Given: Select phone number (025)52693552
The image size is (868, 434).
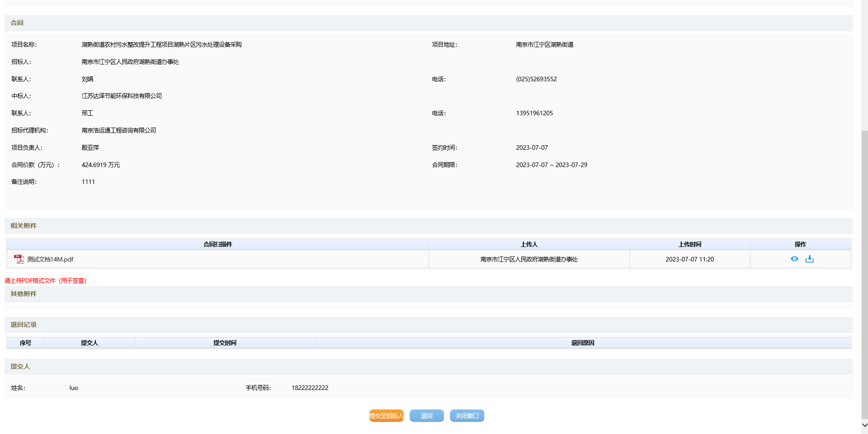Looking at the screenshot, I should [x=536, y=79].
